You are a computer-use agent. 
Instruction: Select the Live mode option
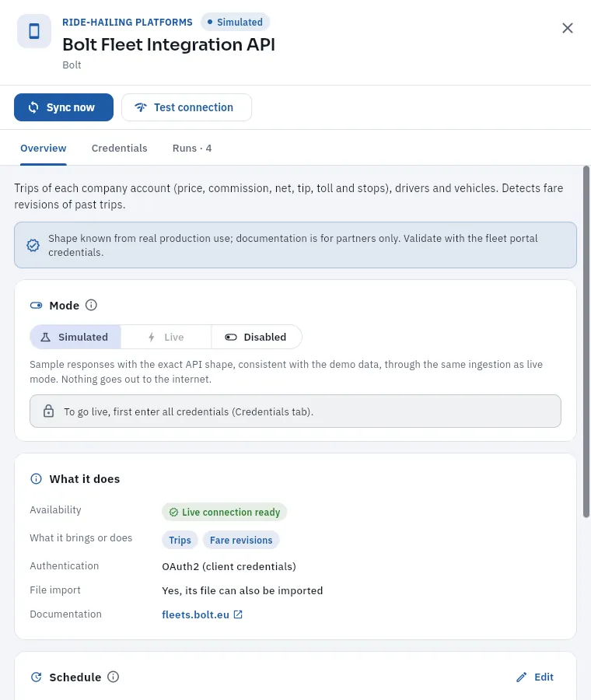tap(166, 337)
